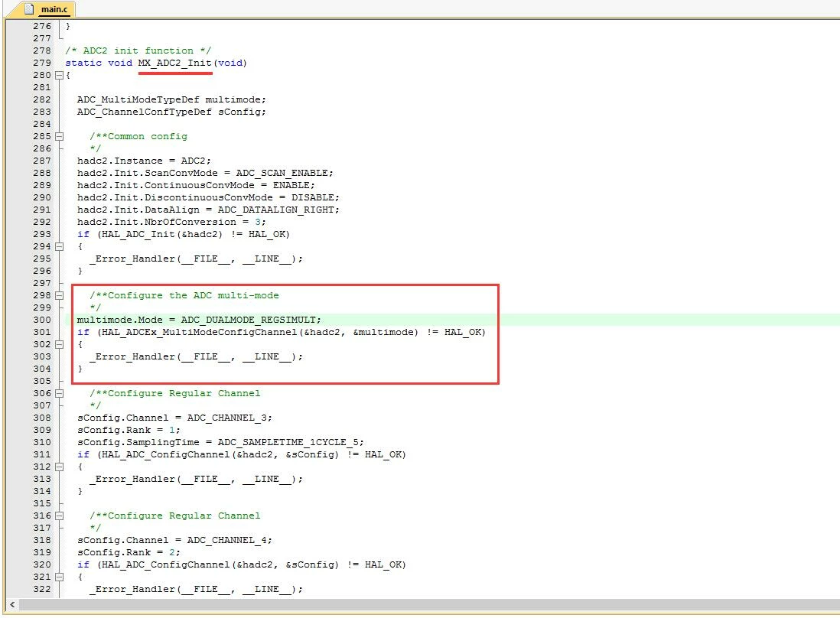Click ADC_MultiModeTypeDef on line 282
Image resolution: width=840 pixels, height=618 pixels.
tap(138, 99)
